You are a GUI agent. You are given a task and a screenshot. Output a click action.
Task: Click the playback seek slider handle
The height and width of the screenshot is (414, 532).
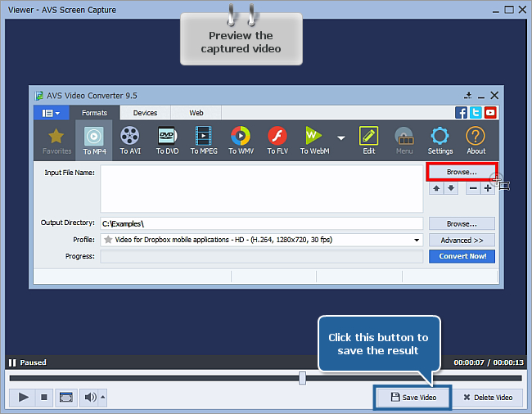tap(302, 378)
